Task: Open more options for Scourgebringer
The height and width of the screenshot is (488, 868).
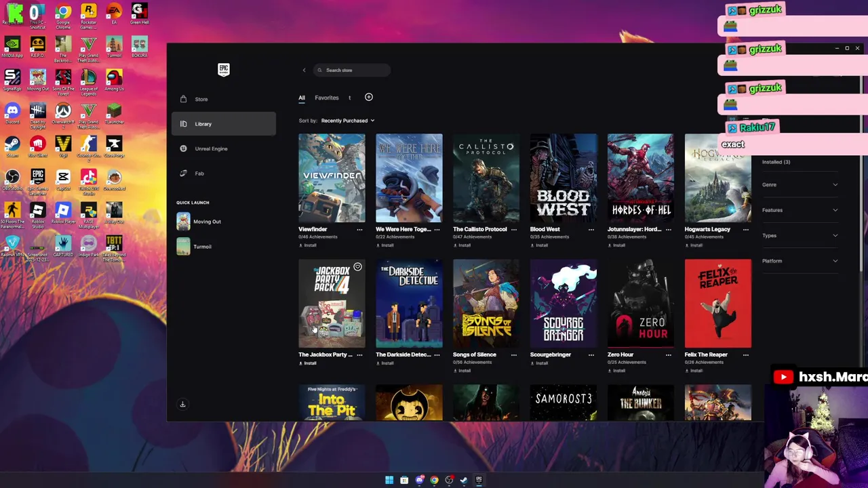Action: coord(591,355)
